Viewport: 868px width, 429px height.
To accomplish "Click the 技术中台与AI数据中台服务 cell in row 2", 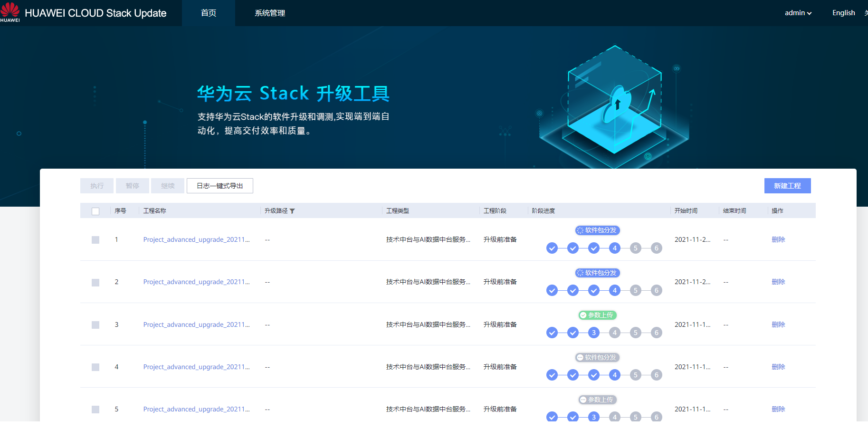I will point(428,282).
